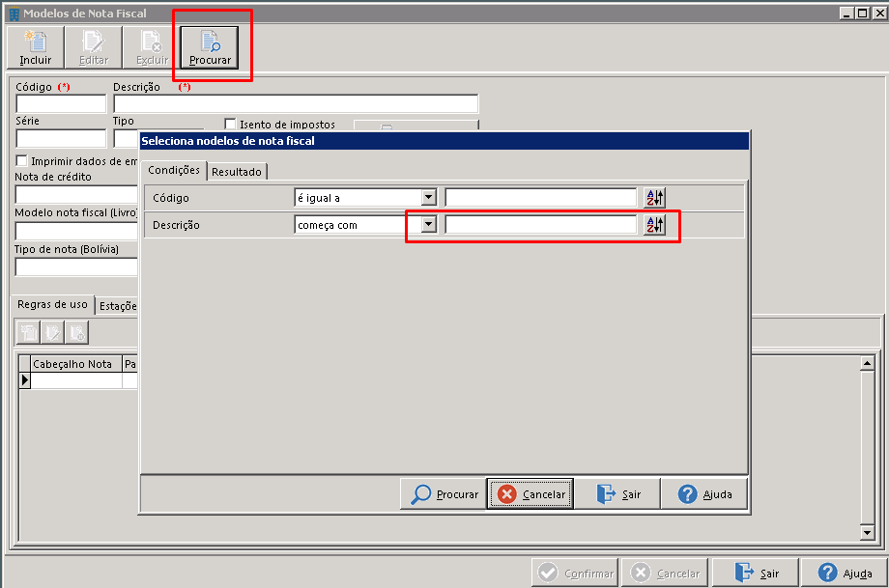
Task: Click the application icon in title bar
Action: pyautogui.click(x=14, y=14)
